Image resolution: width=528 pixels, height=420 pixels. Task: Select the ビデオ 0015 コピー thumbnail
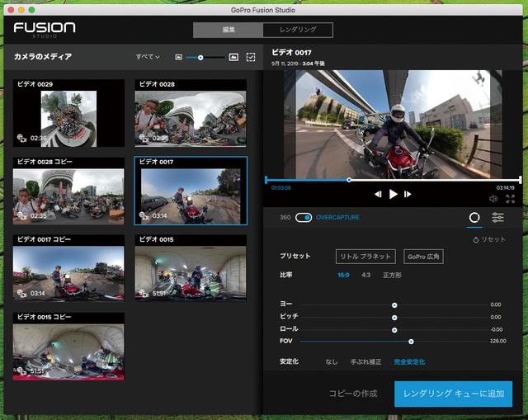coord(68,347)
